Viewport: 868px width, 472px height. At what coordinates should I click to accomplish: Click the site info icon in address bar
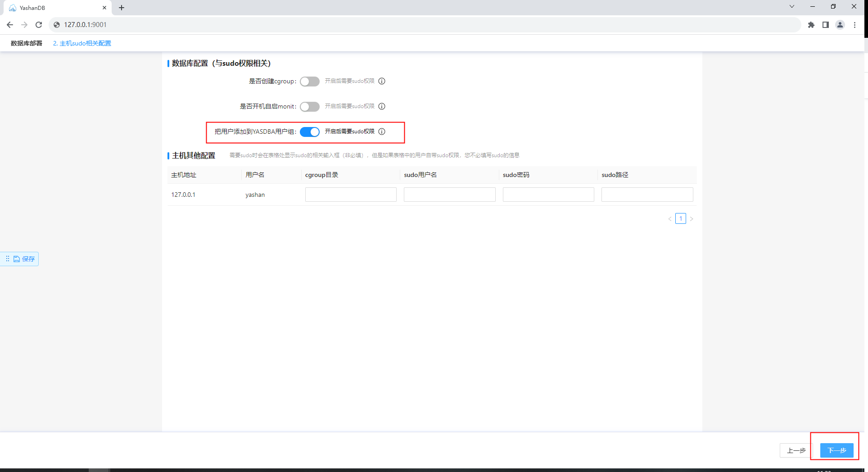click(x=57, y=25)
